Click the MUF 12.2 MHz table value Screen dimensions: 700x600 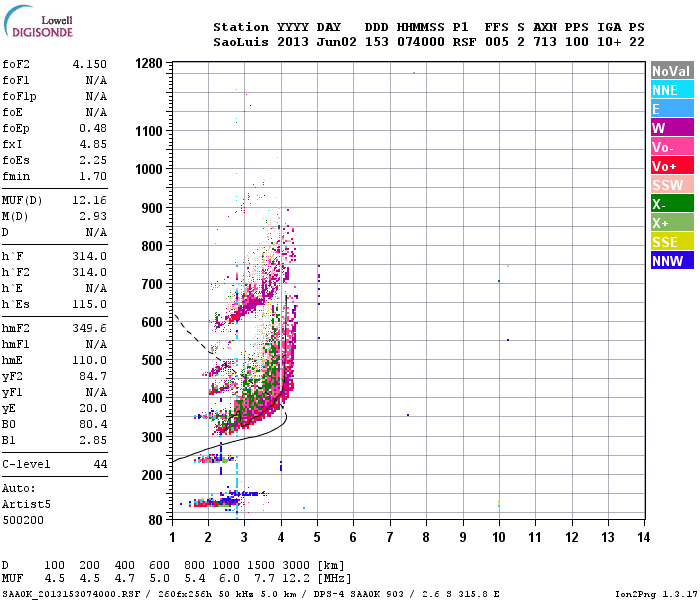[x=296, y=578]
